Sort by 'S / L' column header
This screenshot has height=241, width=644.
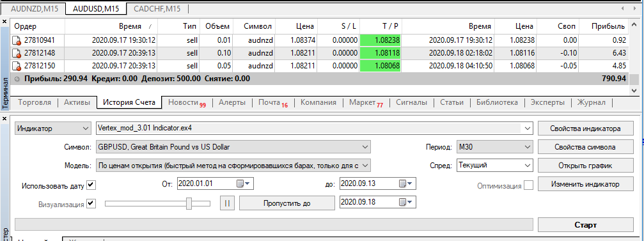(x=339, y=26)
